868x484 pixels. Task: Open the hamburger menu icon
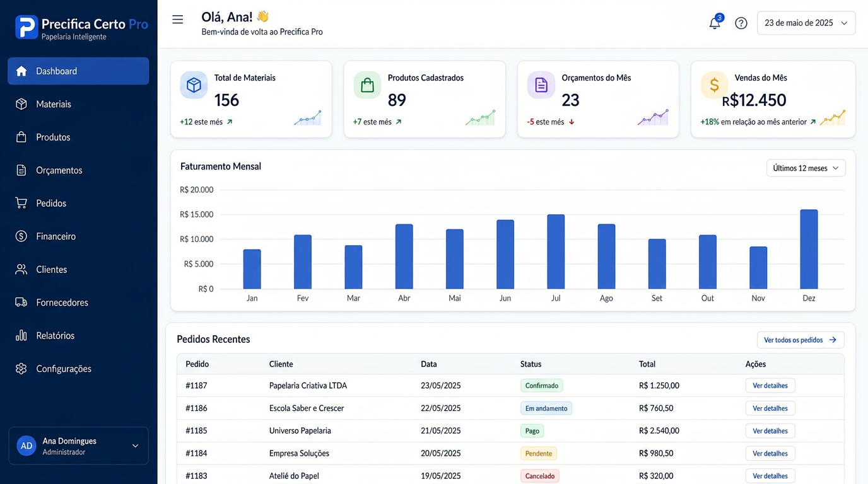pos(178,20)
